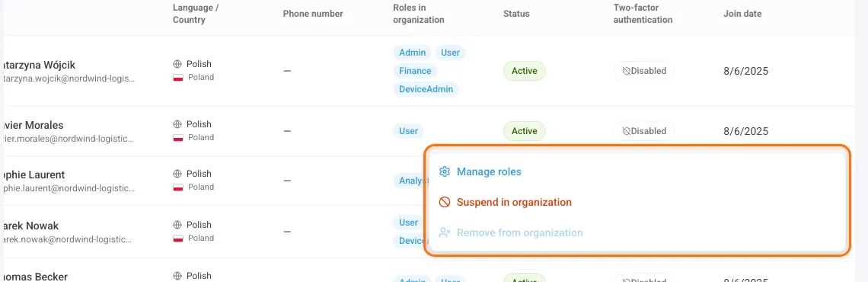Click Javier Morales' name
The image size is (868, 282).
(33, 125)
